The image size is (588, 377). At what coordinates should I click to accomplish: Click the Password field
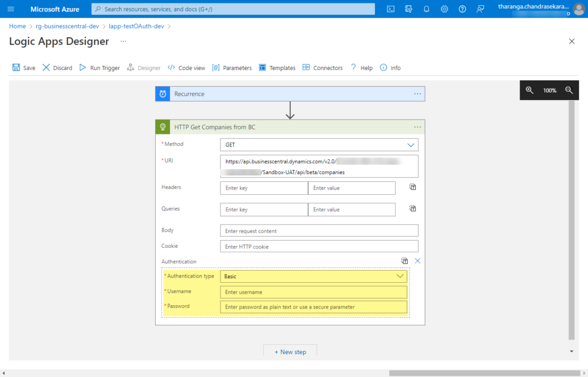pos(314,307)
